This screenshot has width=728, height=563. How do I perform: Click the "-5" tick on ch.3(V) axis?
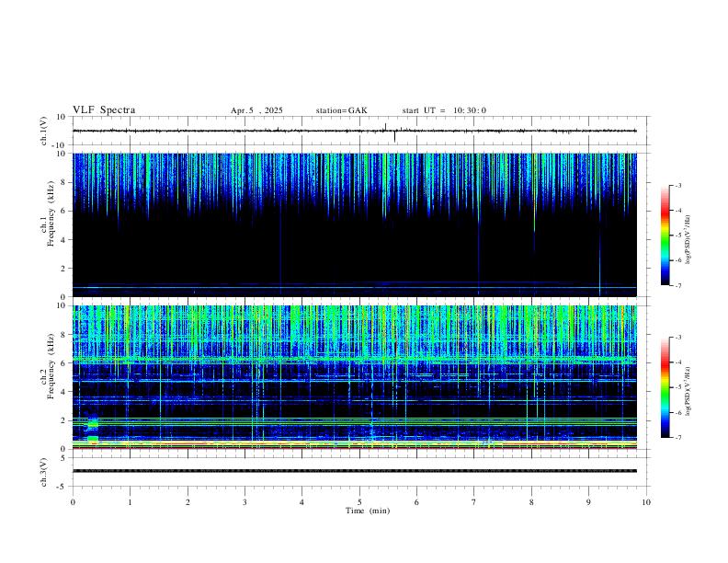pyautogui.click(x=63, y=487)
